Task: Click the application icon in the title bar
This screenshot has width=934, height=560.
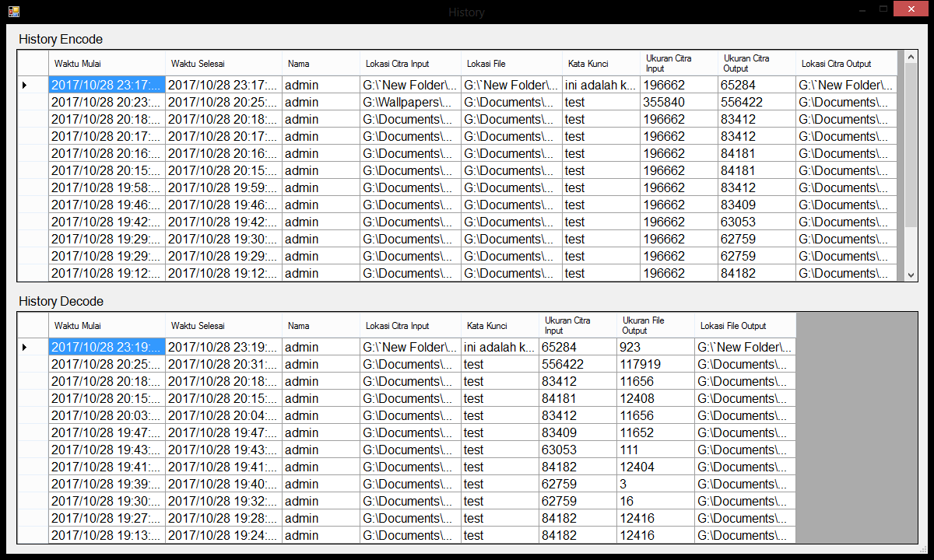Action: 13,12
